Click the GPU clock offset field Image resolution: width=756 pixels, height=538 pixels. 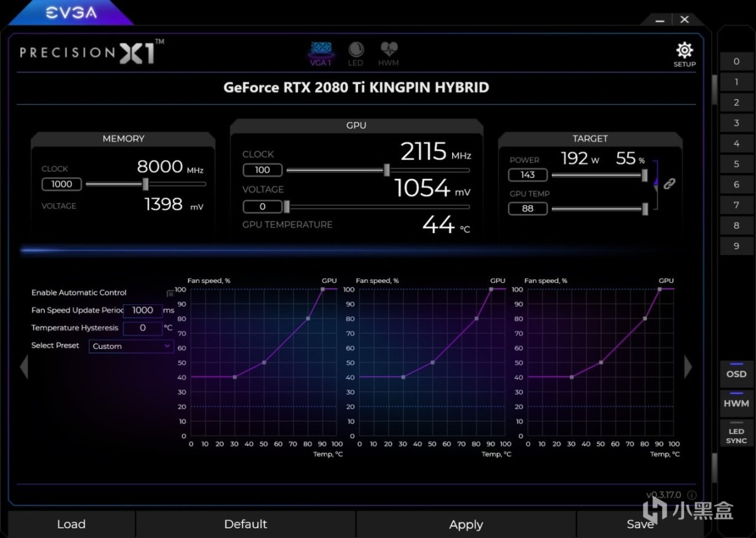[x=263, y=170]
